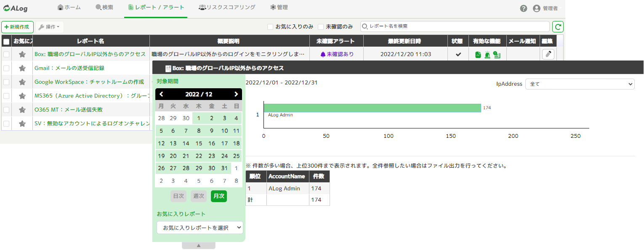
Task: Click the green risk scoring bar-chart icon
Action: [497, 55]
